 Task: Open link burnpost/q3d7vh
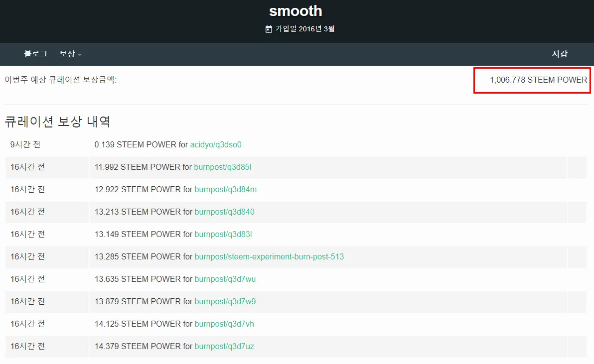click(224, 324)
